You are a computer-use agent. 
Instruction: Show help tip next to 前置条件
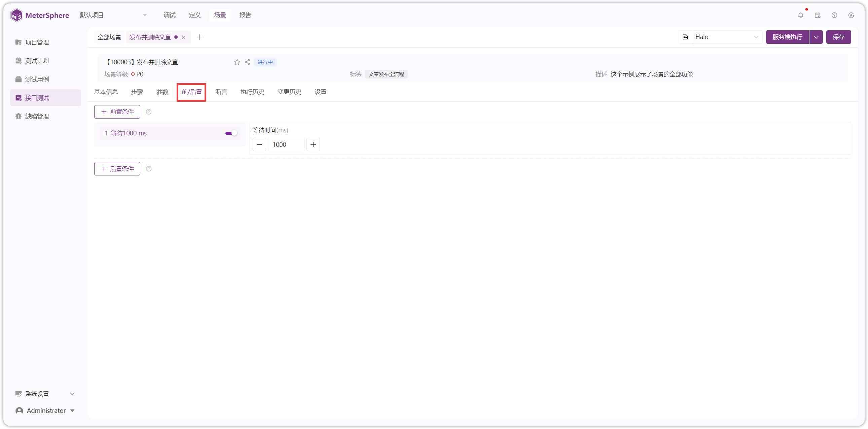tap(149, 112)
